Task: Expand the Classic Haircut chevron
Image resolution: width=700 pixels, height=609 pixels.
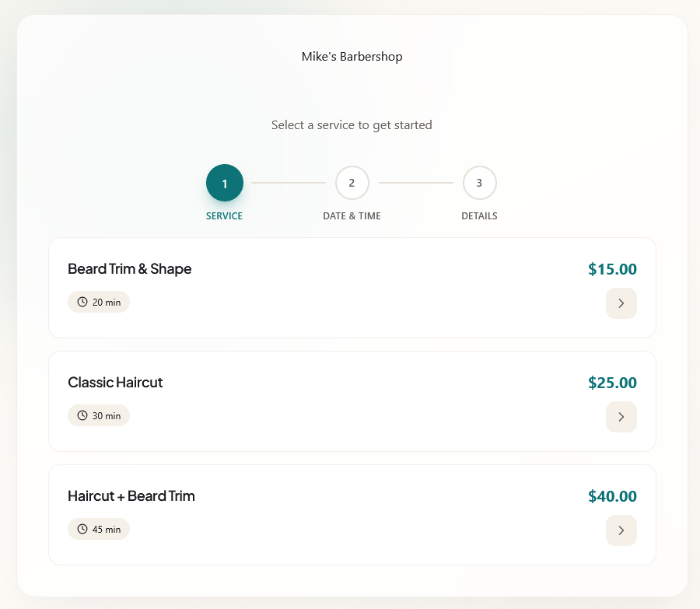Action: click(x=621, y=417)
